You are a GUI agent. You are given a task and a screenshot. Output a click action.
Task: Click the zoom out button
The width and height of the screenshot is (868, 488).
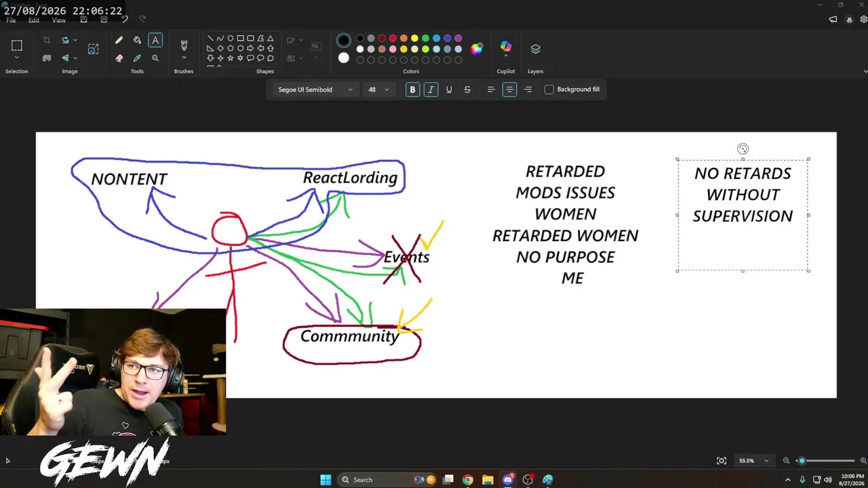click(786, 461)
